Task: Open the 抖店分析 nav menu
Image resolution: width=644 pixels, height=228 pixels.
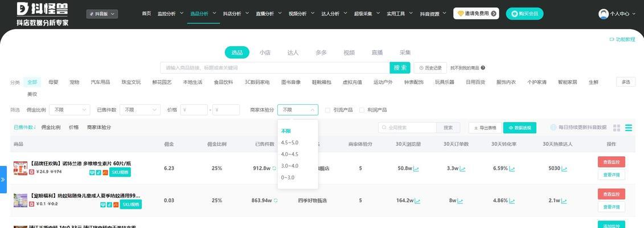Action: 236,14
